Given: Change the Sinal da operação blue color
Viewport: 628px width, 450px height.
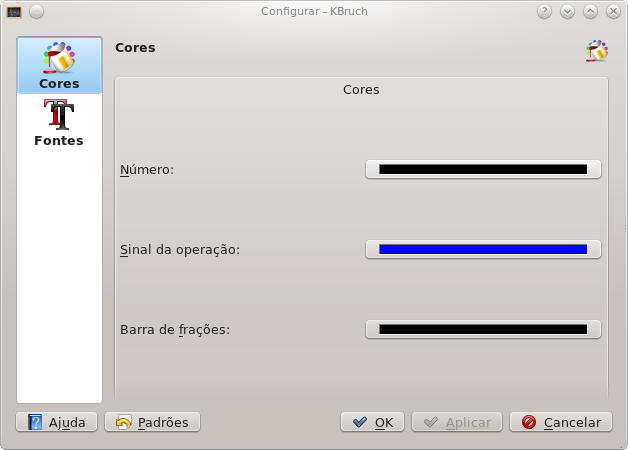Looking at the screenshot, I should (483, 249).
